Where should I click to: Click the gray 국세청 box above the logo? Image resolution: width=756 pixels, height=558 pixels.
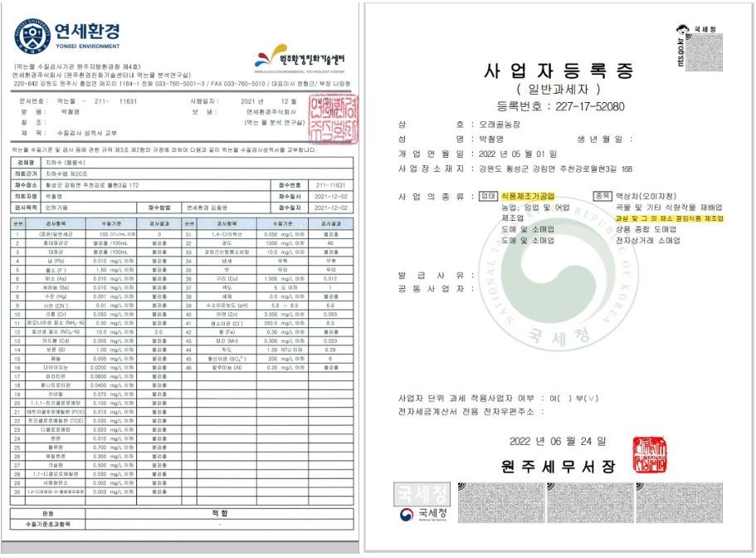tap(422, 493)
